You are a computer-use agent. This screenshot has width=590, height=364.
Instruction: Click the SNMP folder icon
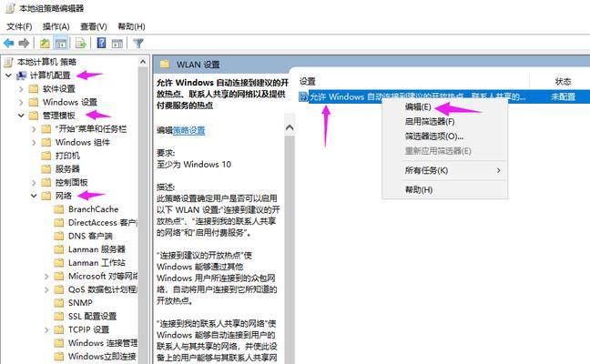click(59, 303)
